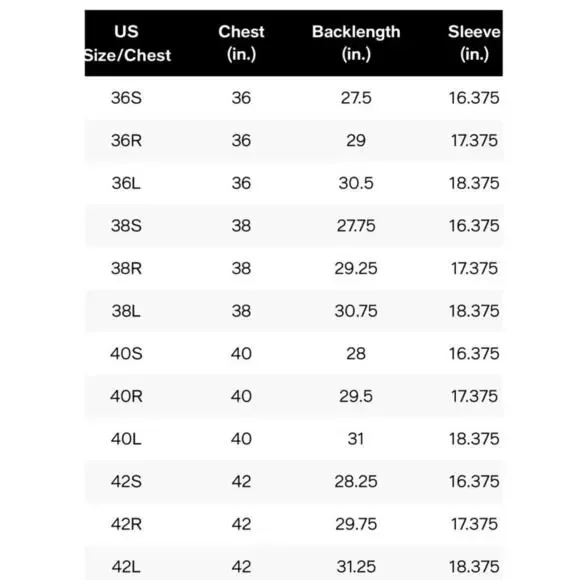
Task: Click the 29.25 backlength value
Action: [x=356, y=268]
